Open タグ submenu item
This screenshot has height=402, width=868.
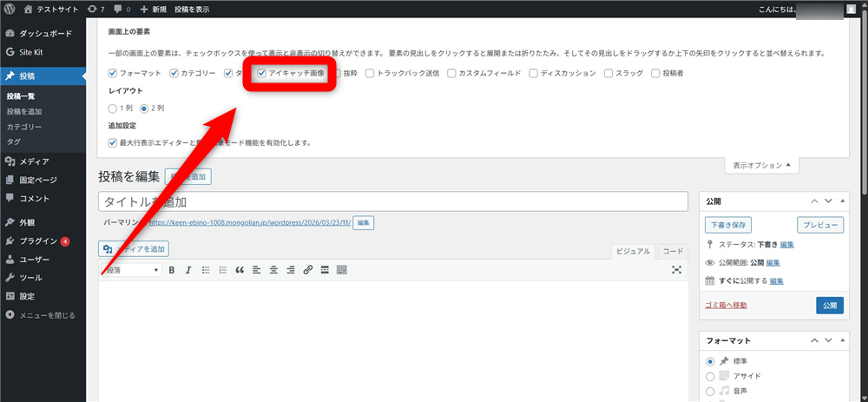click(x=14, y=142)
